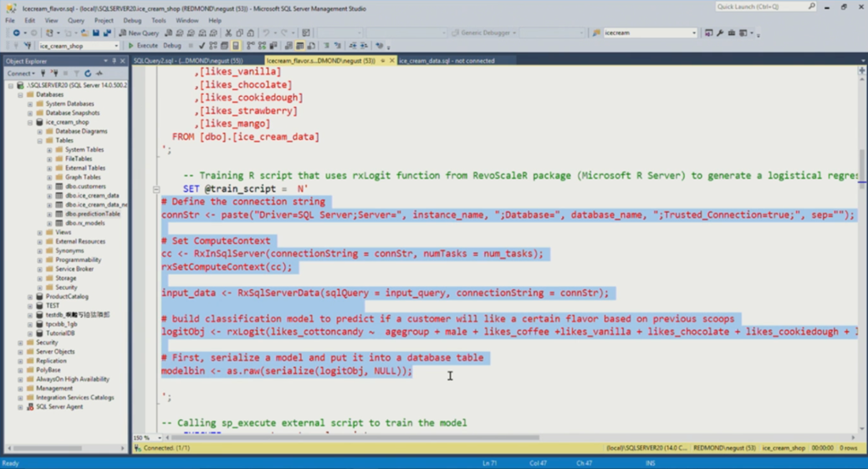This screenshot has width=868, height=469.
Task: Close the Object Explorer panel
Action: [x=122, y=61]
